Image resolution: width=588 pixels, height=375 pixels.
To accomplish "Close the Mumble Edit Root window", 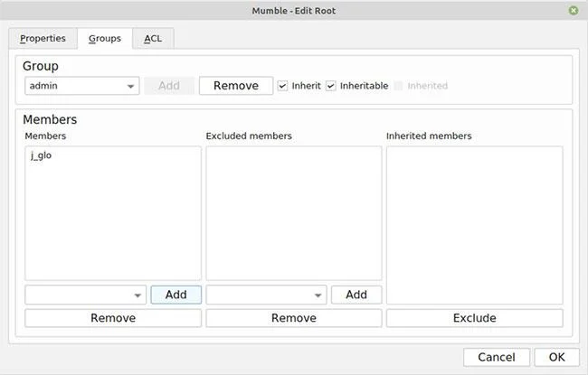I will [x=574, y=11].
